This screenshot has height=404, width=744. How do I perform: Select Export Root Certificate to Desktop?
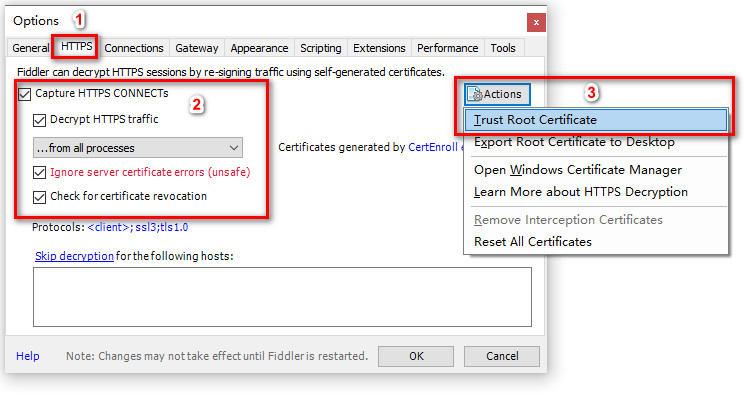tap(595, 141)
